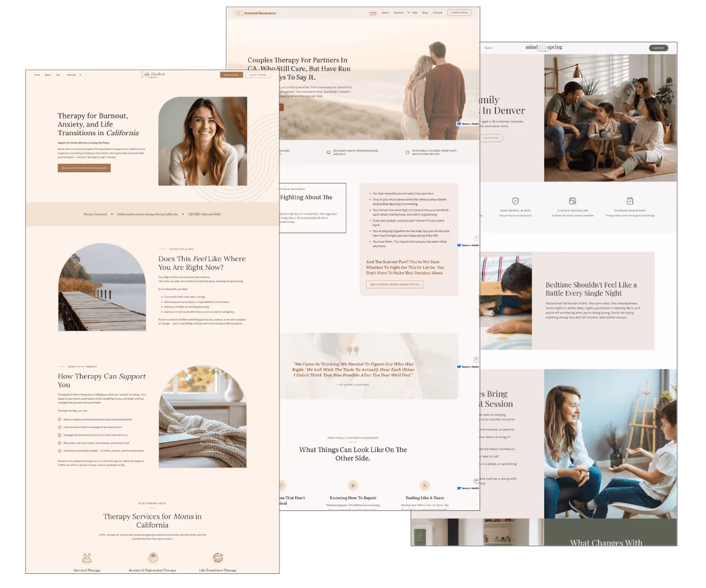This screenshot has width=706, height=588.
Task: Click Client Portal button on Internal Resonance page
Action: [459, 12]
